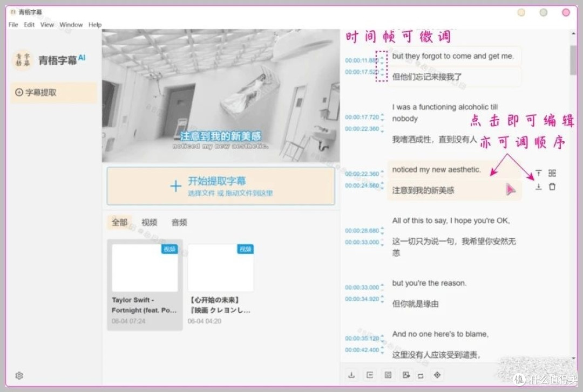
Task: Click the middle gray-green window control button
Action: (544, 12)
